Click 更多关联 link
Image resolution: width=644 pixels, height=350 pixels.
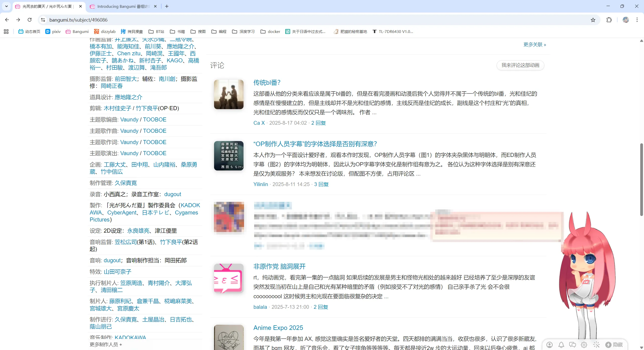535,45
